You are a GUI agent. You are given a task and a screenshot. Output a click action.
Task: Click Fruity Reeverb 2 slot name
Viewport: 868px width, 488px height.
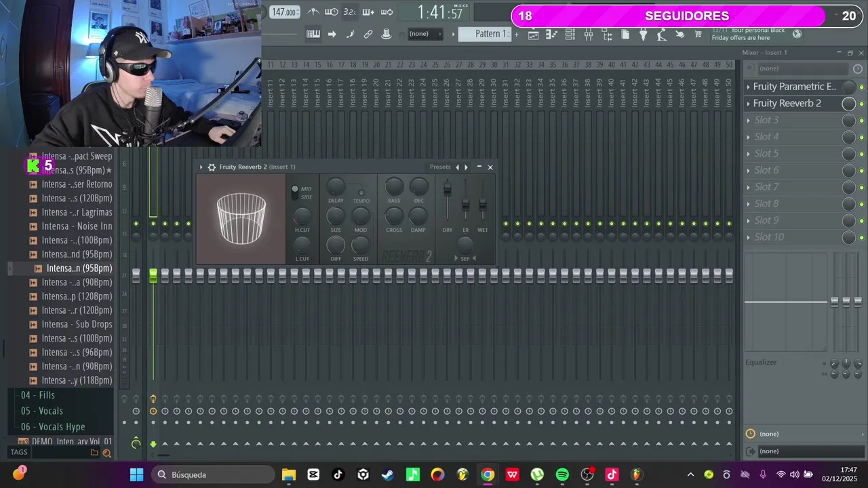[x=787, y=104]
